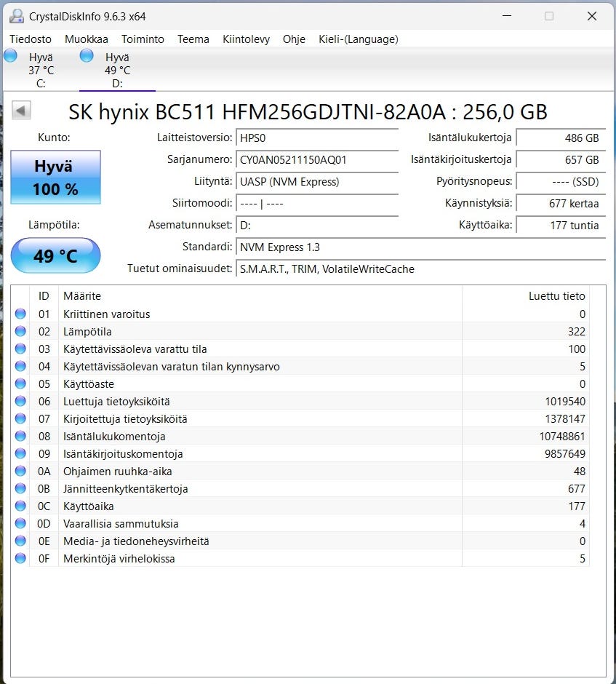
Task: Click the status dot for Jännitteenkytkentäkertoja
Action: [x=20, y=488]
